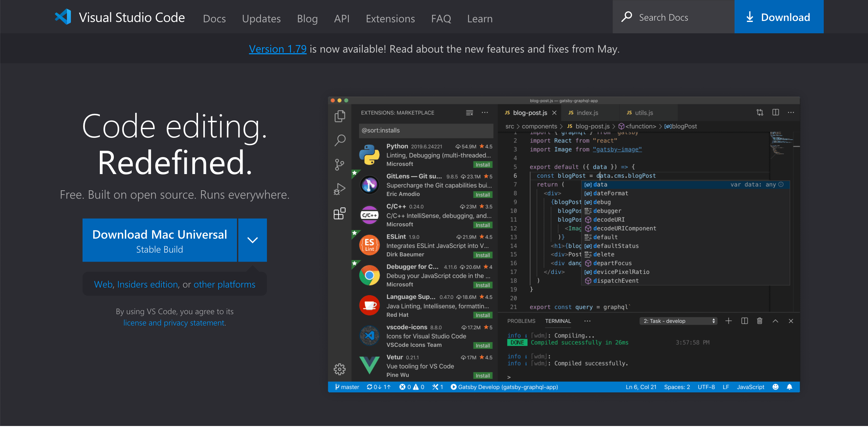Open the '2: Task - develop' terminal dropdown
Image resolution: width=868 pixels, height=428 pixels.
[678, 321]
